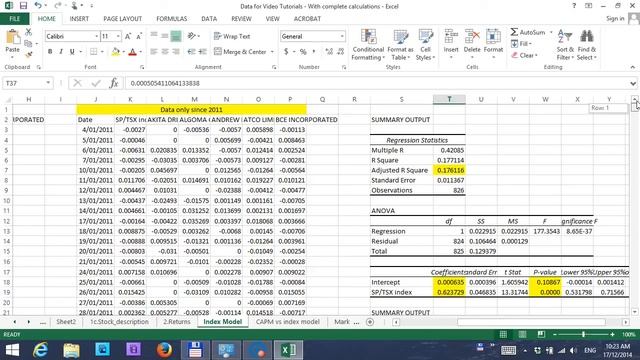This screenshot has width=640, height=360.
Task: Toggle Underline formatting
Action: click(72, 52)
